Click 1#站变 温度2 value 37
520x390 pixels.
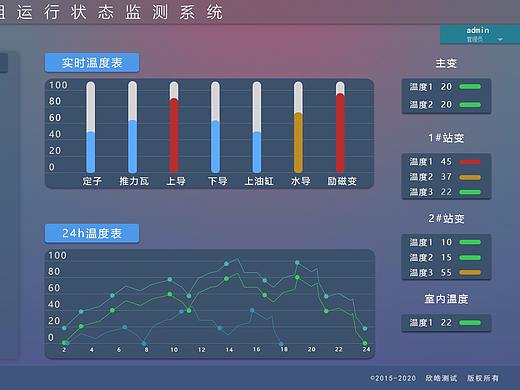pos(446,177)
